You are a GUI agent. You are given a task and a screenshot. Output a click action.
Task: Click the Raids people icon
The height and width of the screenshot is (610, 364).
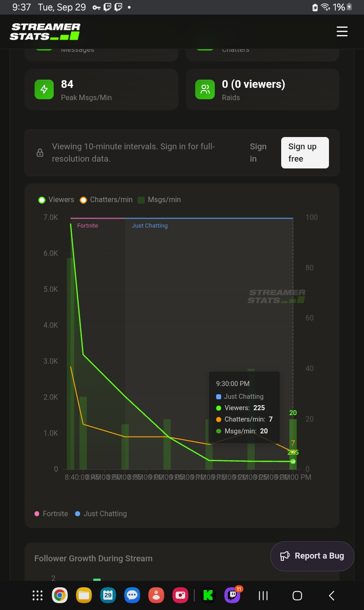tap(205, 89)
